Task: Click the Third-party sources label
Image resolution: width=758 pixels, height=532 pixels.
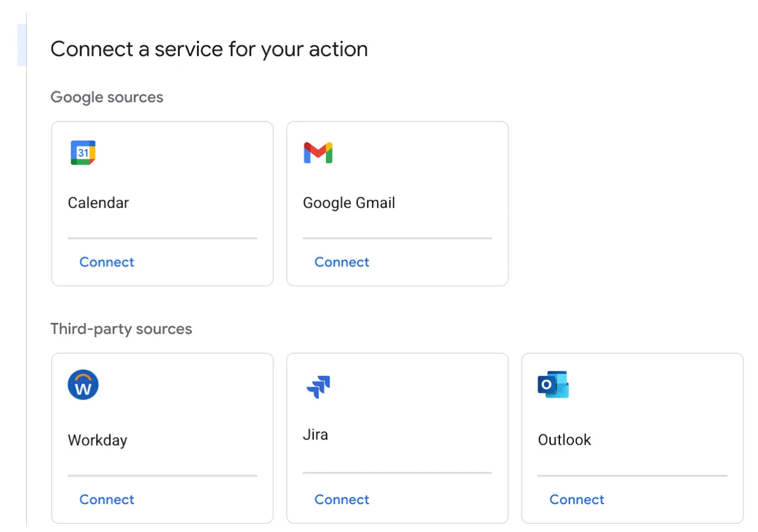Action: [x=121, y=329]
